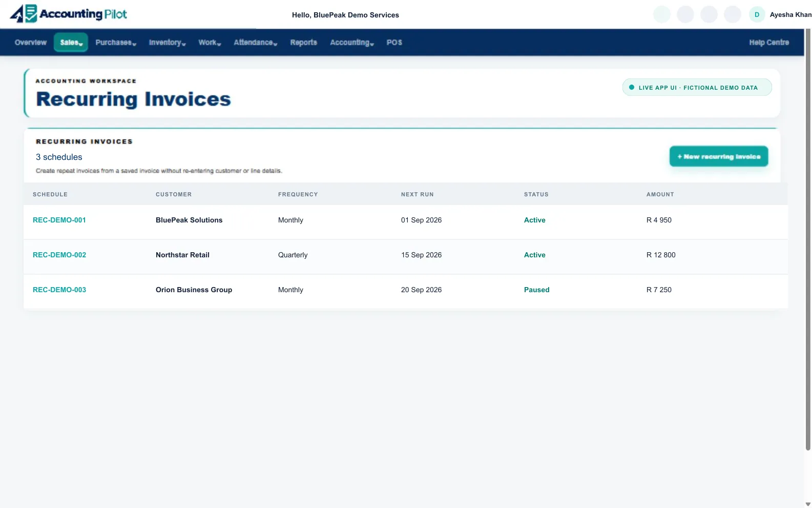The height and width of the screenshot is (508, 812).
Task: Open Ayesha Khan account menu
Action: pyautogui.click(x=790, y=15)
